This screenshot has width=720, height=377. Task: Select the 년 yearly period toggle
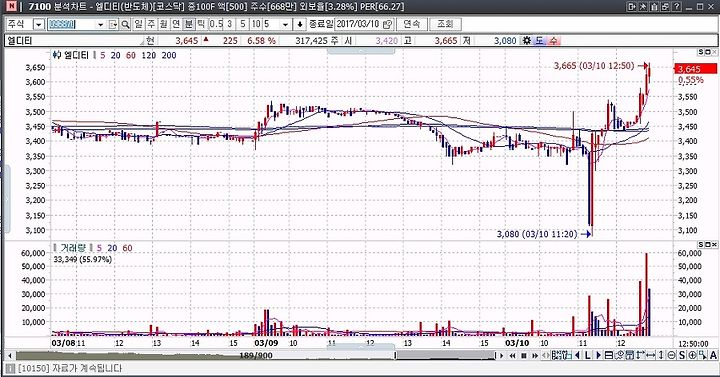[x=176, y=24]
